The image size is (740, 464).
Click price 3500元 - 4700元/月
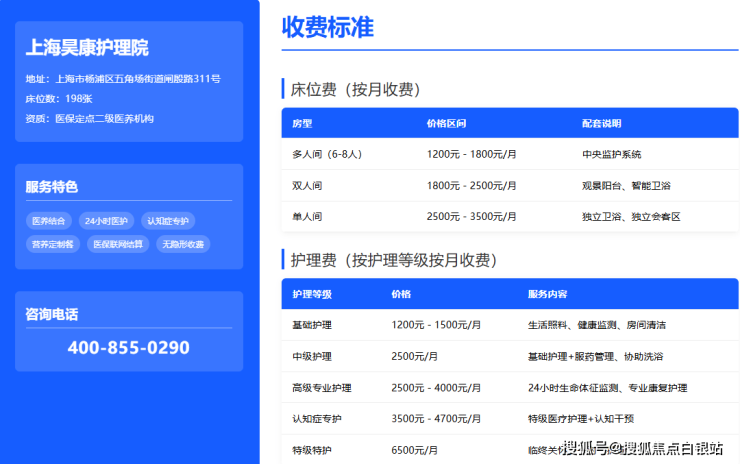pos(436,419)
